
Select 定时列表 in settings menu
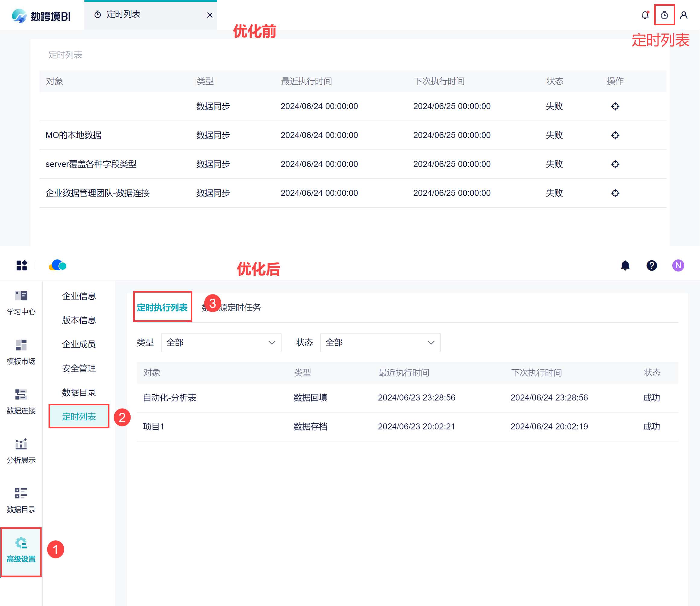point(79,417)
